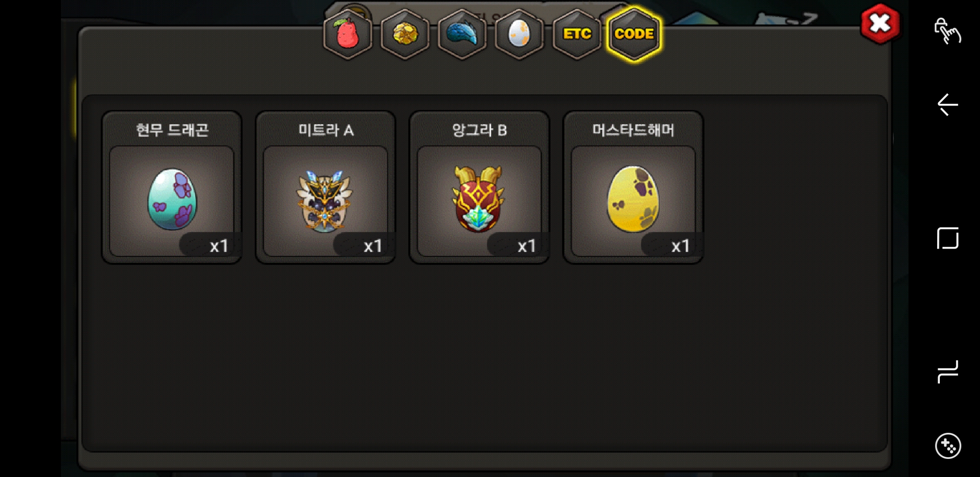The width and height of the screenshot is (980, 477).
Task: Tap the Android back arrow
Action: (x=947, y=105)
